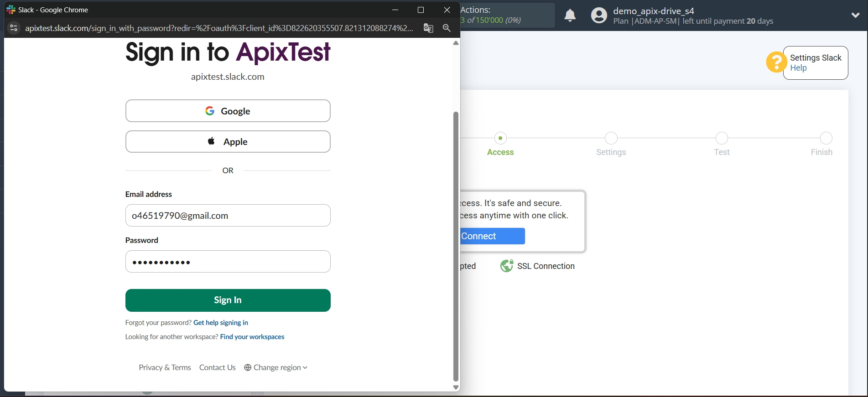Open Contact Us link
The height and width of the screenshot is (397, 868).
point(218,367)
